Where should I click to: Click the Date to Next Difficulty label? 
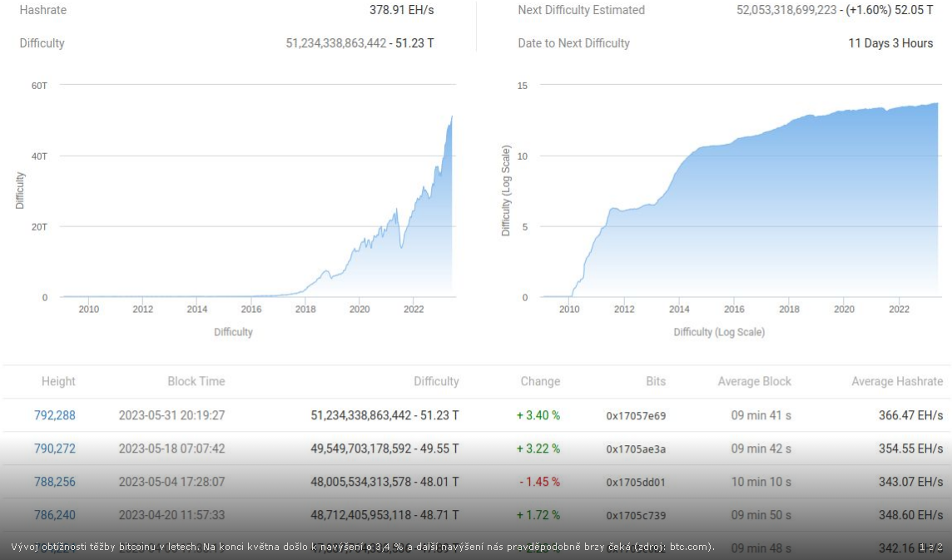(573, 43)
